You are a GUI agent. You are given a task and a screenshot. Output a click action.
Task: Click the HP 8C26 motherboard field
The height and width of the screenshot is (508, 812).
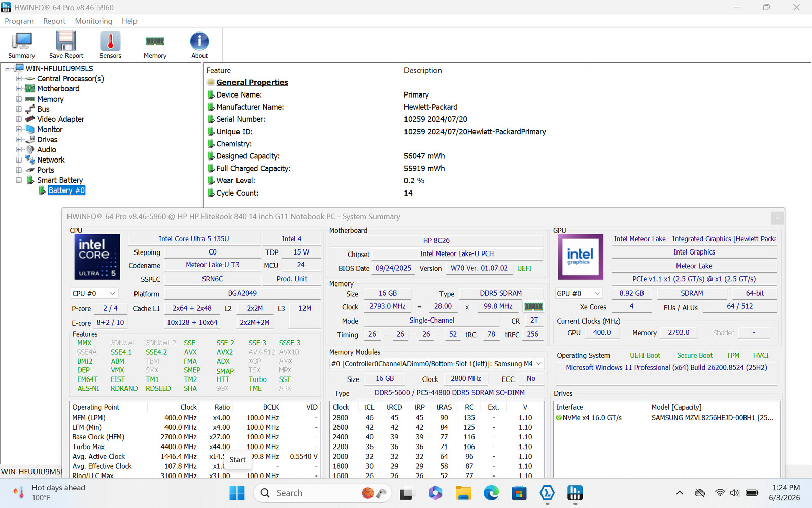(x=436, y=240)
